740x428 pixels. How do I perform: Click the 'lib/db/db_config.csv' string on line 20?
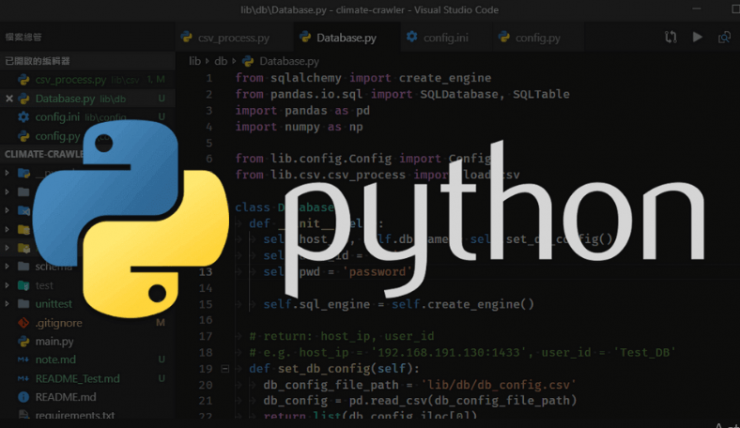pos(498,385)
